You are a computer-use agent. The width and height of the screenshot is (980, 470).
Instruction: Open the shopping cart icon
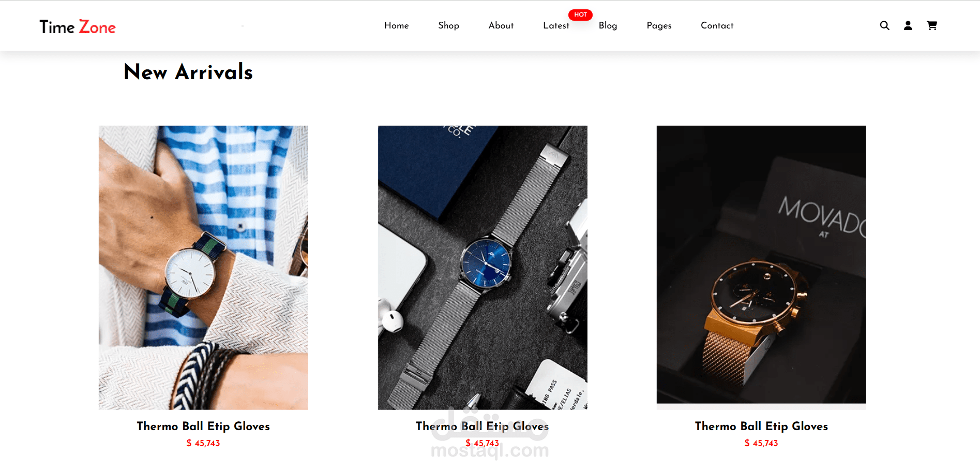tap(932, 25)
